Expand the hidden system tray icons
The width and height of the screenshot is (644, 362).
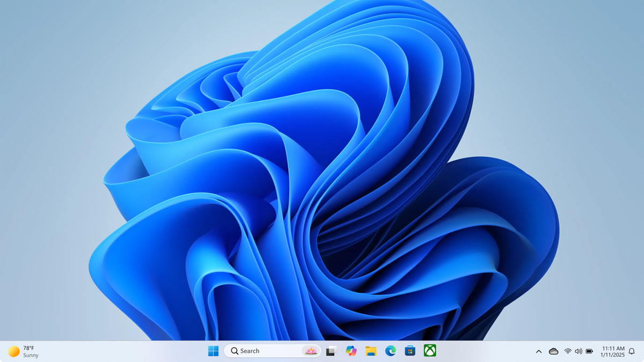539,351
